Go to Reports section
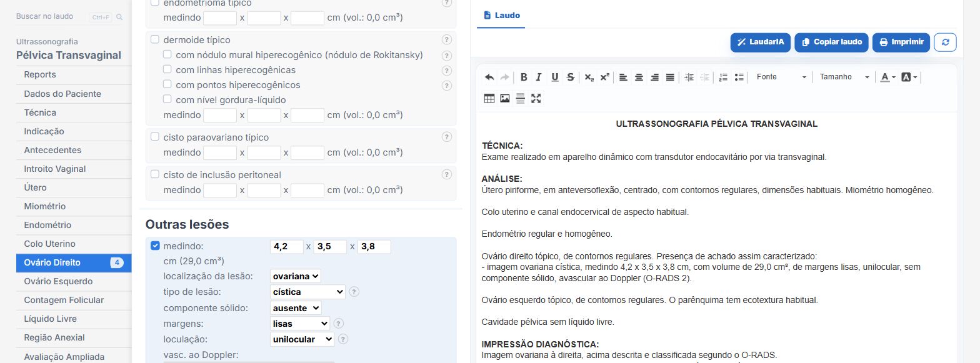Viewport: 980px width, 363px height. click(x=74, y=75)
